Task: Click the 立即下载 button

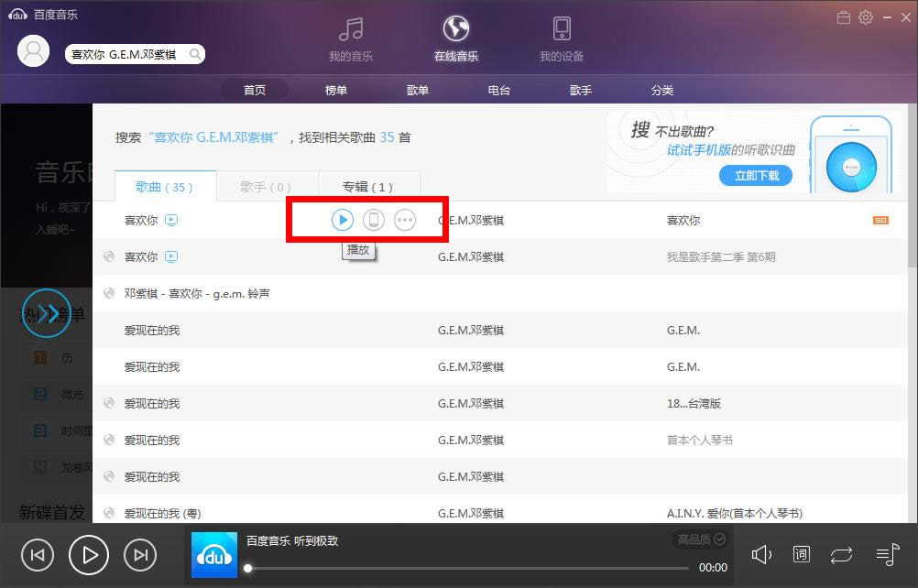Action: coord(756,176)
